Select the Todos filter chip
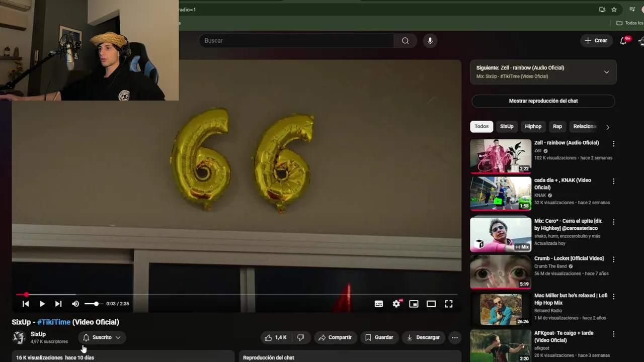 coord(481,127)
